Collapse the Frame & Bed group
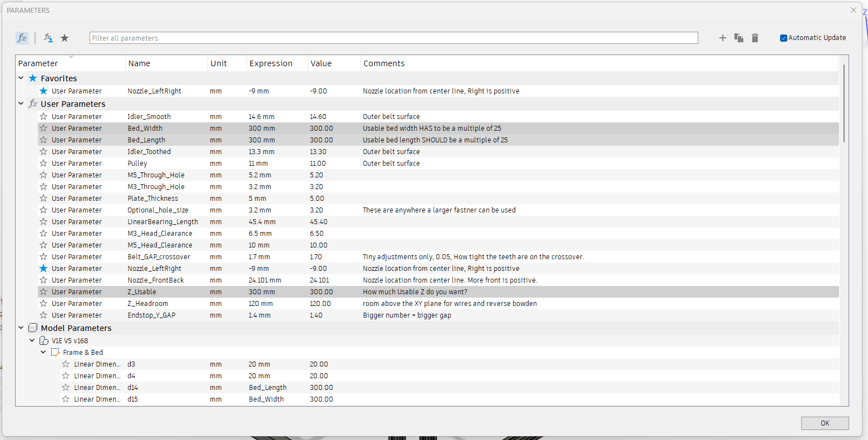This screenshot has height=440, width=868. pyautogui.click(x=43, y=352)
